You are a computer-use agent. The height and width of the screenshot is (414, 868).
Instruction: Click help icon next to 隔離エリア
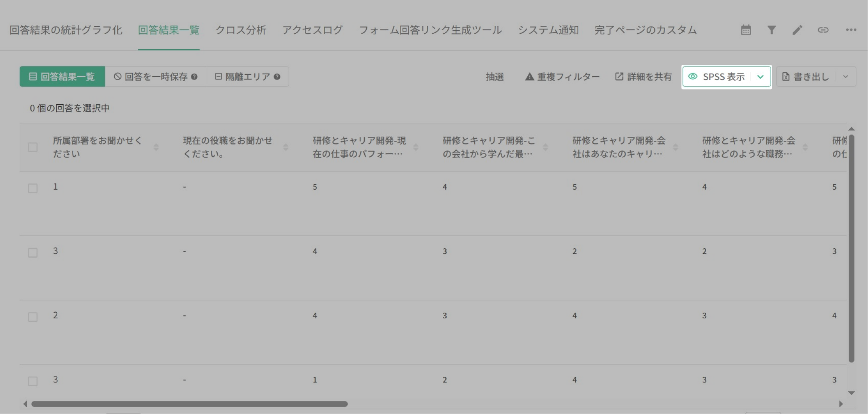pyautogui.click(x=277, y=77)
